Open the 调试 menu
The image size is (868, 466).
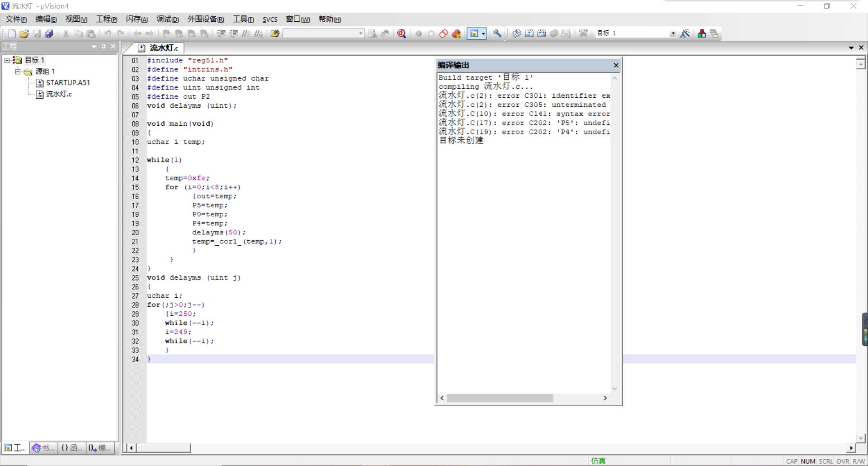[167, 19]
